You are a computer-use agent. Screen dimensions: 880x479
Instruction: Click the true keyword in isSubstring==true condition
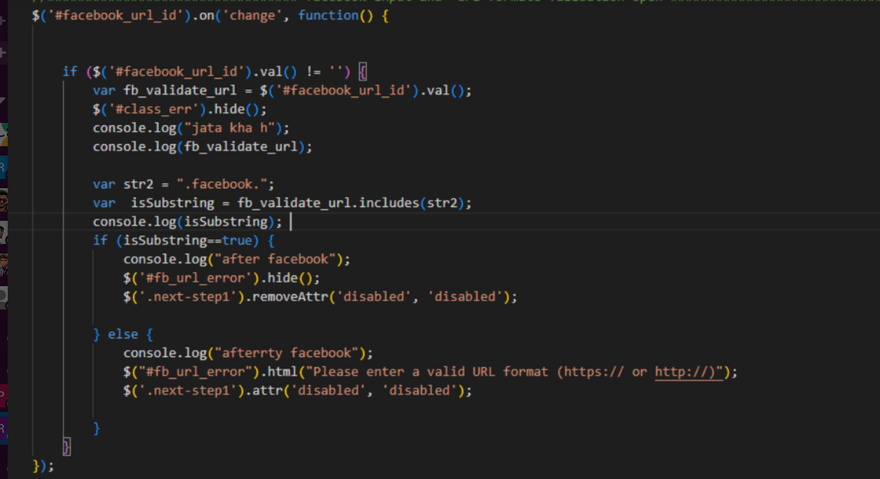coord(237,240)
